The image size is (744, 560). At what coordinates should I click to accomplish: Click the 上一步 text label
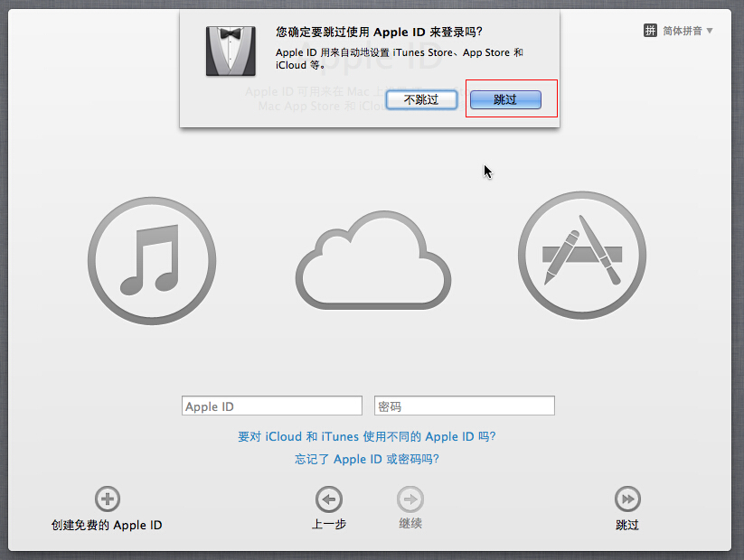click(x=329, y=524)
